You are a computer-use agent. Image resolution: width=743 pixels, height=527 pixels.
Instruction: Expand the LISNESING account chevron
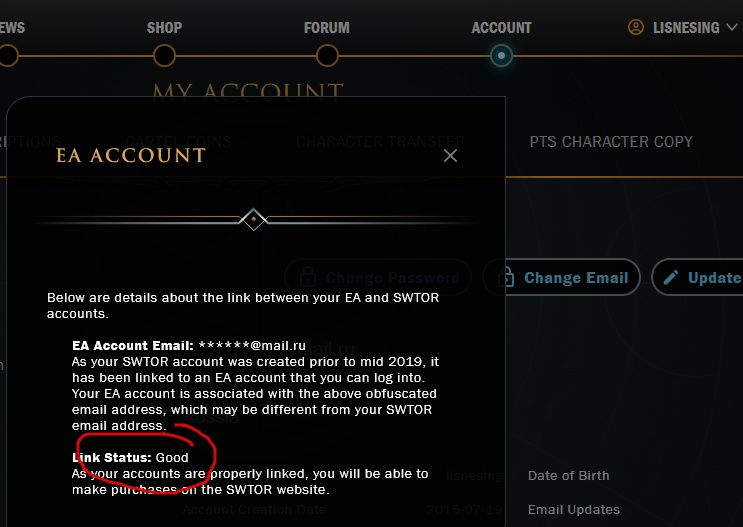coord(730,28)
